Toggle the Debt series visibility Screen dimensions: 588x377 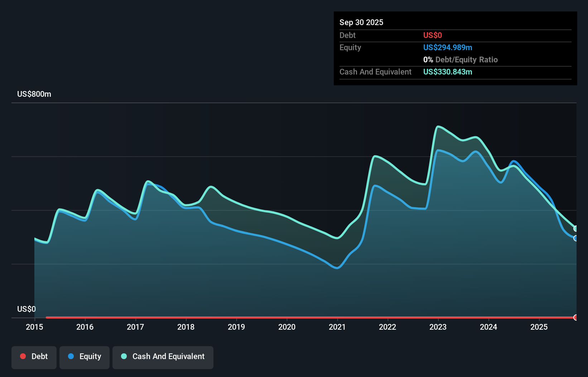34,357
